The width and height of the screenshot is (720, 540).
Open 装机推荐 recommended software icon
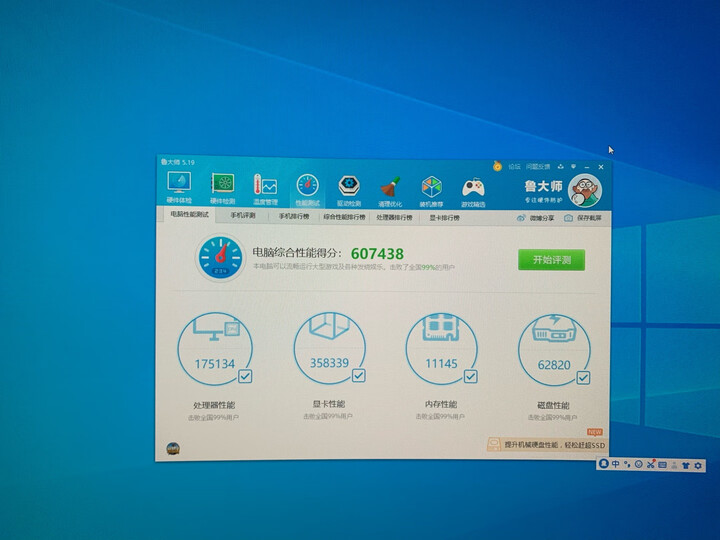click(431, 188)
